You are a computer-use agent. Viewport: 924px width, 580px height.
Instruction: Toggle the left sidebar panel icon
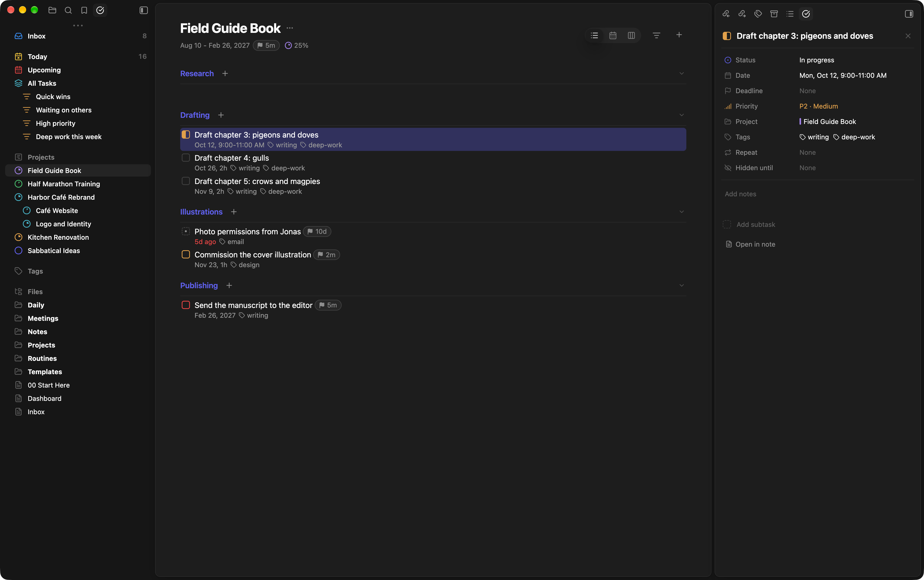(x=144, y=10)
